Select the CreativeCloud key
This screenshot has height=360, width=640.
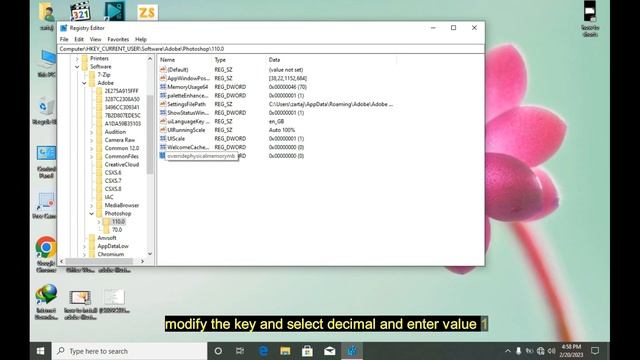[122, 164]
